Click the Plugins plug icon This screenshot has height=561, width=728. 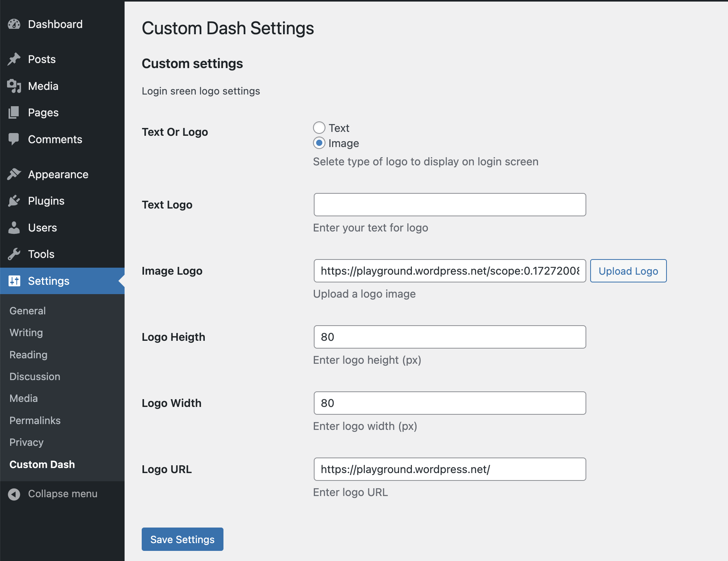pyautogui.click(x=14, y=201)
